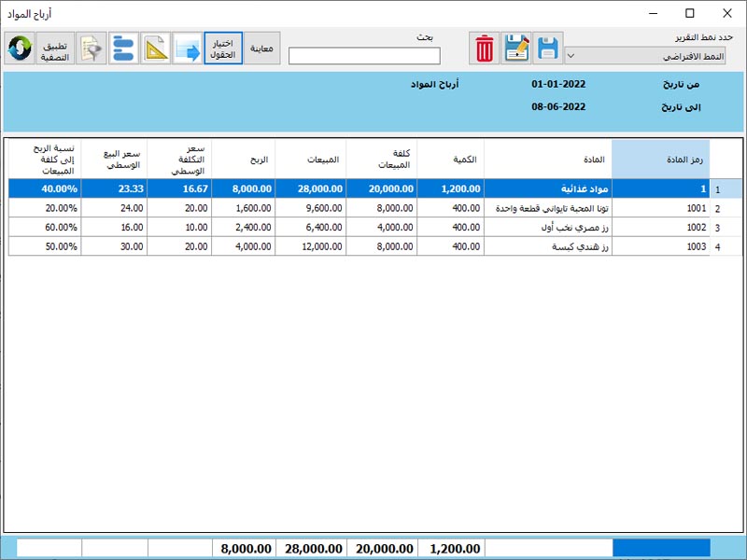Expand the النمط الافتراضي report style dropdown
Image resolution: width=747 pixels, height=560 pixels.
pos(645,56)
